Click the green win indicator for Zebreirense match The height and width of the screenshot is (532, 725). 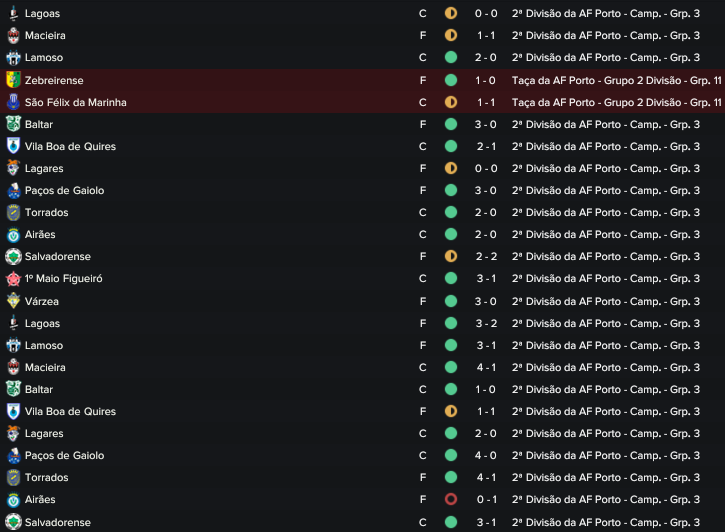(451, 80)
